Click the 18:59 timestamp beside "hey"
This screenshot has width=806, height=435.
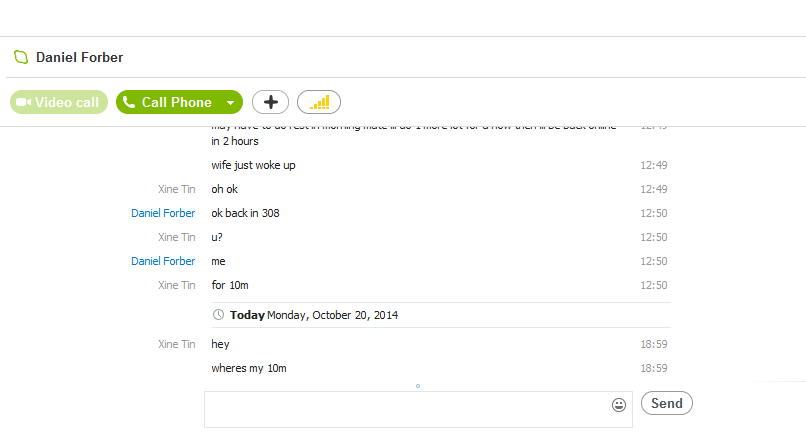coord(653,344)
